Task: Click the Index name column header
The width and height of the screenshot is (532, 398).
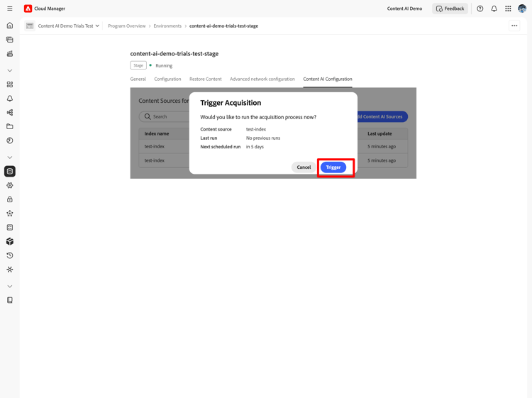Action: (157, 133)
